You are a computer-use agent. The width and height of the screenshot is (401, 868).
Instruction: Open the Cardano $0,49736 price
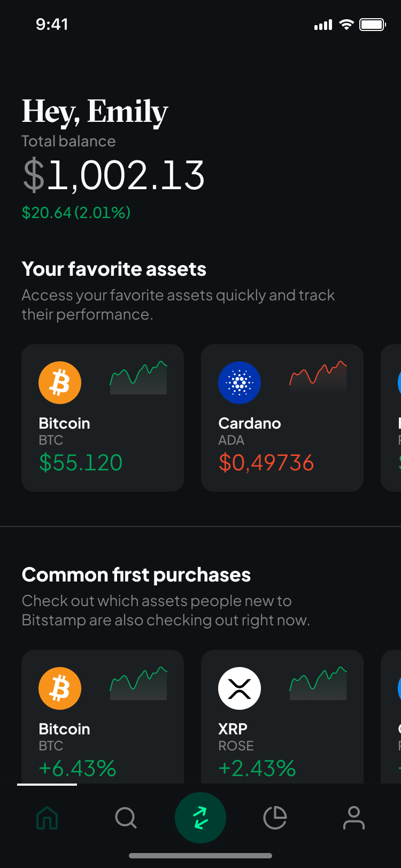[266, 463]
